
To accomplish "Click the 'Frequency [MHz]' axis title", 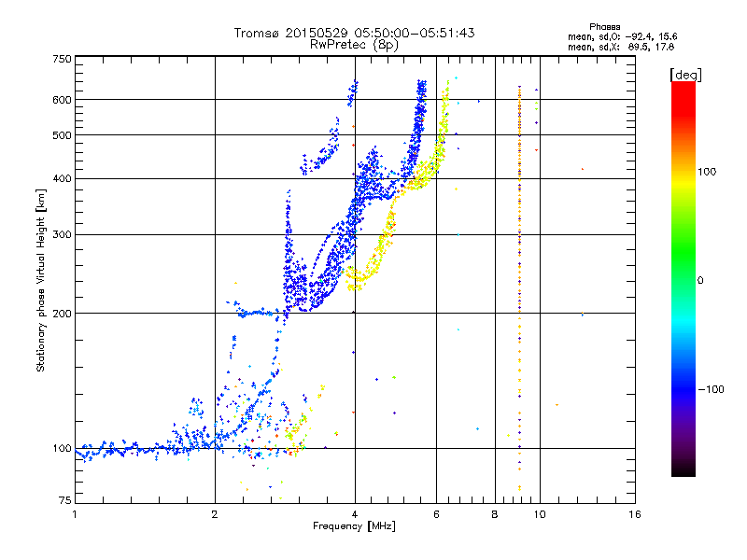I will (x=354, y=526).
